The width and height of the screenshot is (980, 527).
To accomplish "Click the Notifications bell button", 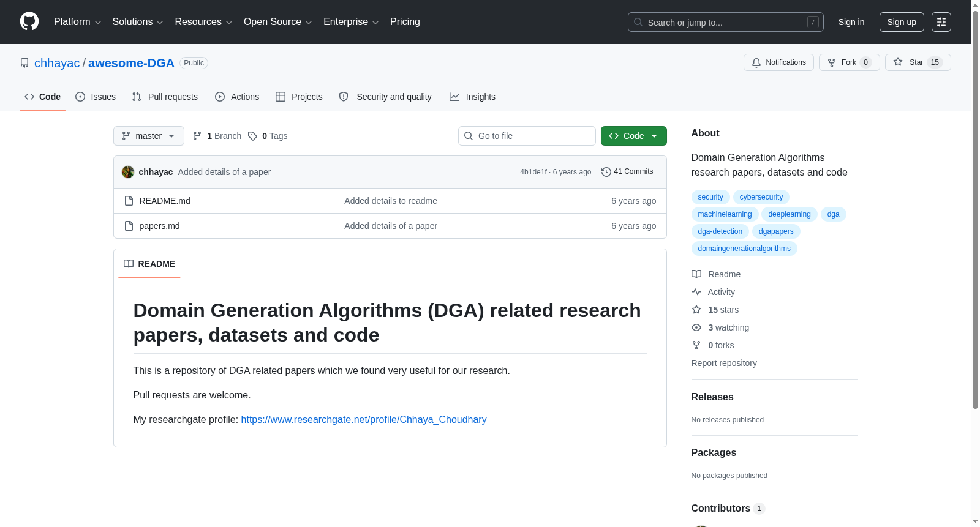I will point(778,62).
